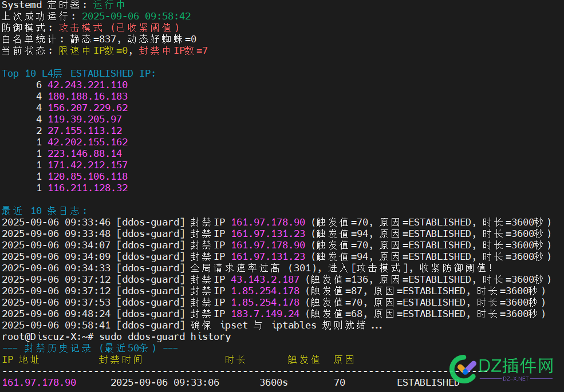Select the IP 171.42.212.157

(x=88, y=165)
